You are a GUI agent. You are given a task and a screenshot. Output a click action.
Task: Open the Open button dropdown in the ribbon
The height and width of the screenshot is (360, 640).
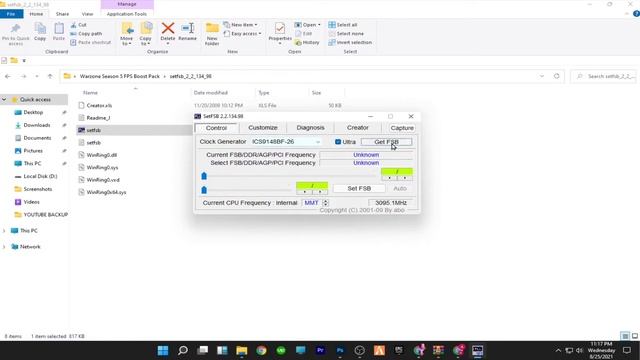319,25
